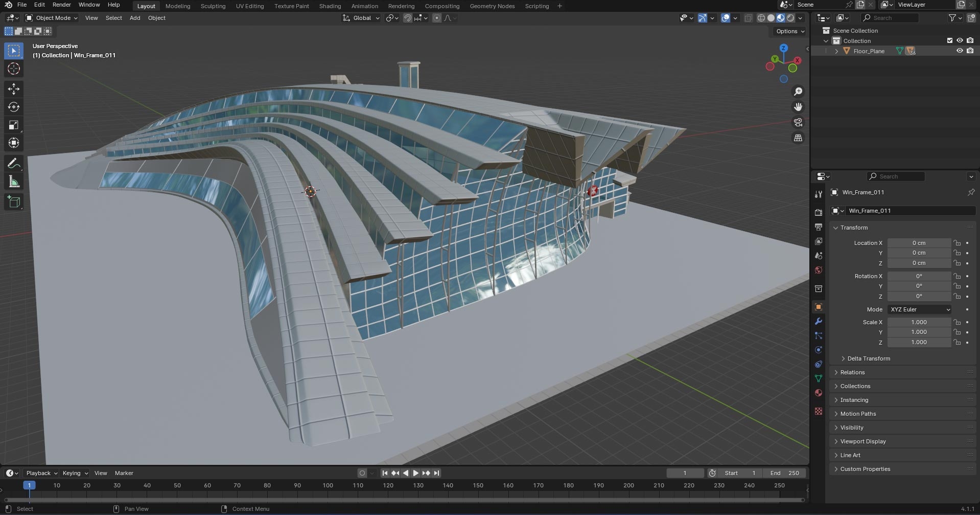Open the Modifiers wrench properties tab
The width and height of the screenshot is (980, 515).
(819, 321)
